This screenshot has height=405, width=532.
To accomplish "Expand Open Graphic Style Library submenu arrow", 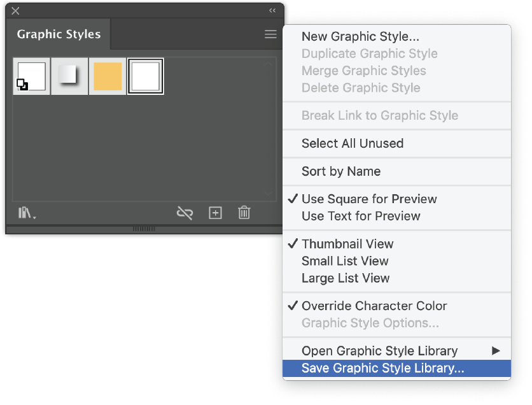I will coord(496,351).
